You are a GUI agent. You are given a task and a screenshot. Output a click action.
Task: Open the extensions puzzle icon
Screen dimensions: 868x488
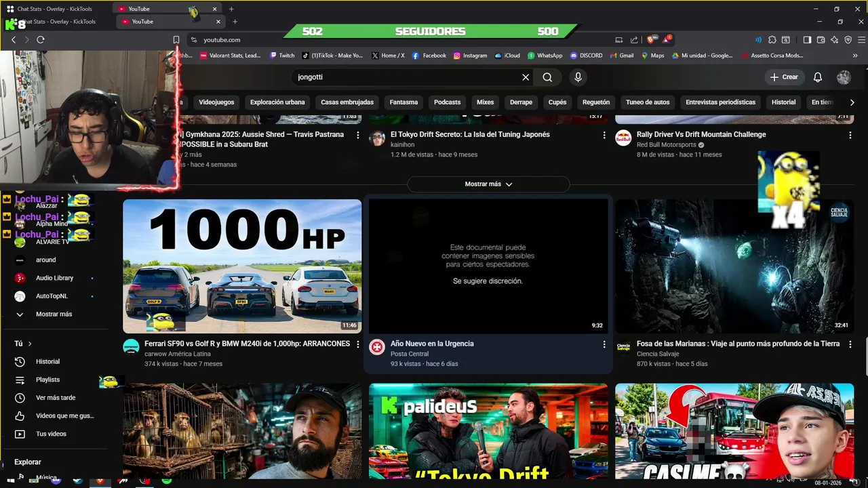pyautogui.click(x=772, y=40)
